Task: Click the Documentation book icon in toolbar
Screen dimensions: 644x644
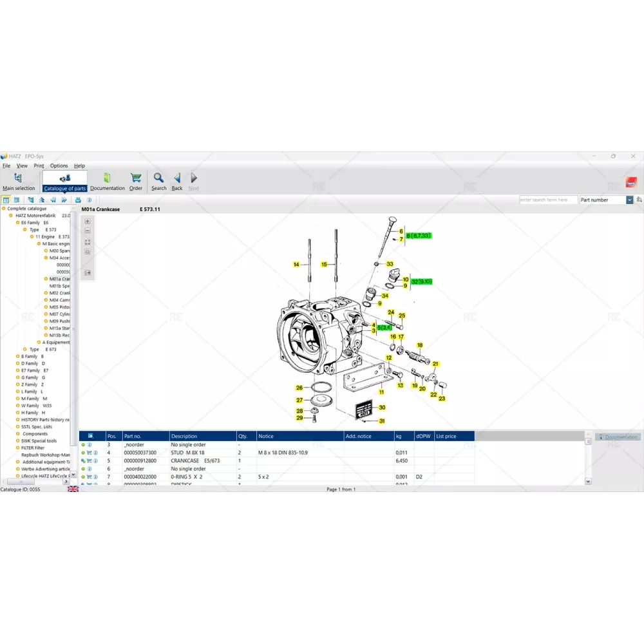Action: 107,178
